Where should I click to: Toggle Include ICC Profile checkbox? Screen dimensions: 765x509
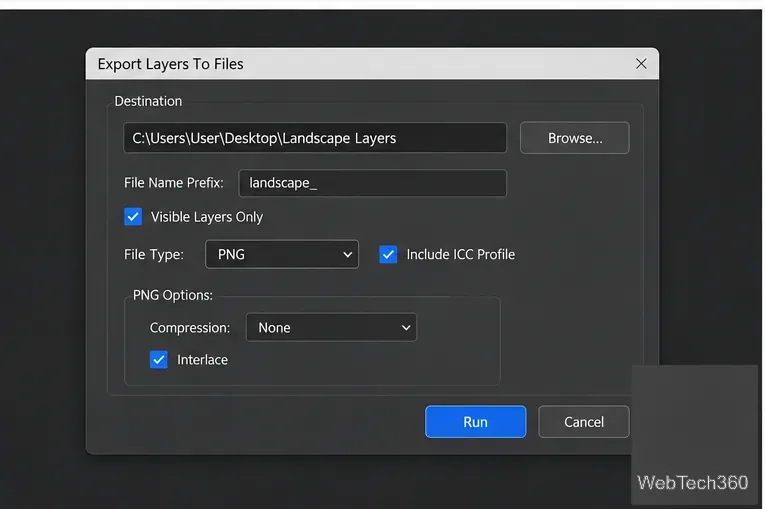(388, 254)
